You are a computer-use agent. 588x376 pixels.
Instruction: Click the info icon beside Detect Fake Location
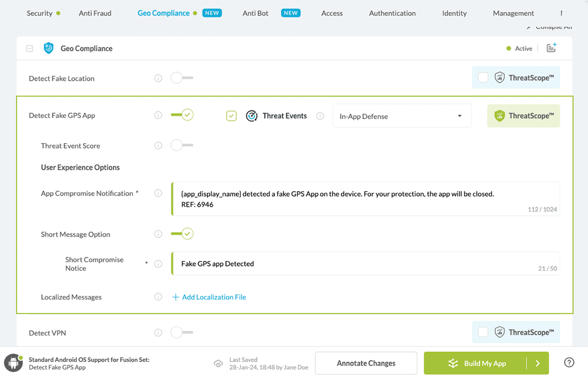[x=158, y=79]
